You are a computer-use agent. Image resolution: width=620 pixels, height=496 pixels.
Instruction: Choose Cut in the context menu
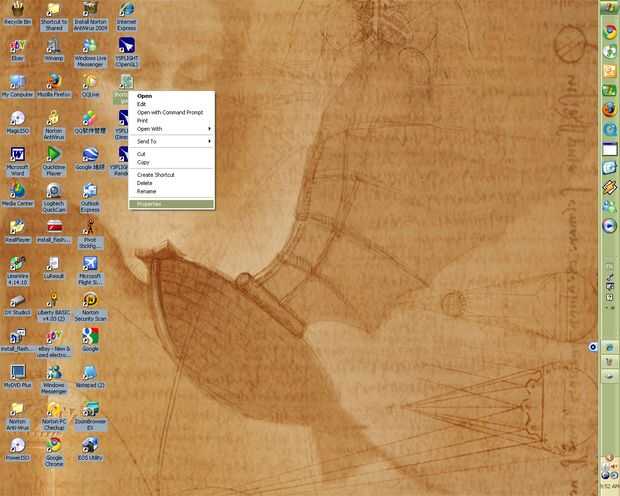point(172,154)
